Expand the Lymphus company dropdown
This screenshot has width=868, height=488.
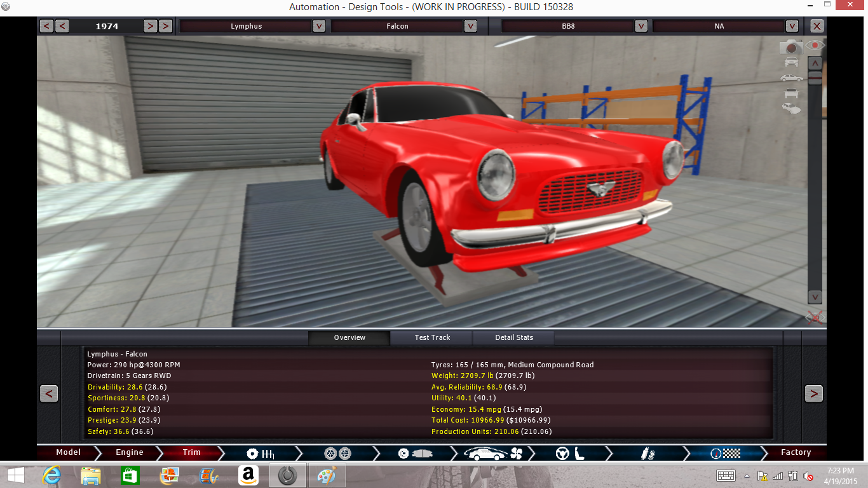[x=319, y=26]
